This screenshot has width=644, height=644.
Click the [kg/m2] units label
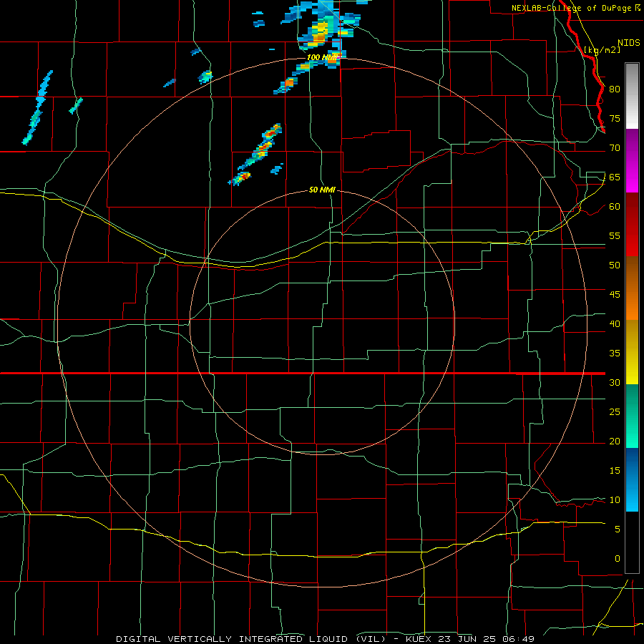tap(602, 49)
